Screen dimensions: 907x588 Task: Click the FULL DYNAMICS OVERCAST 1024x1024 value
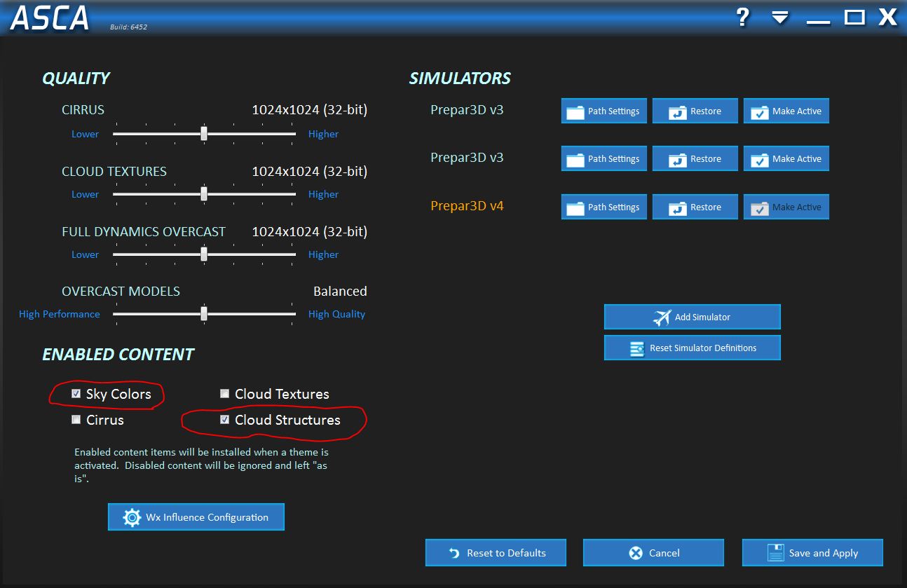310,231
